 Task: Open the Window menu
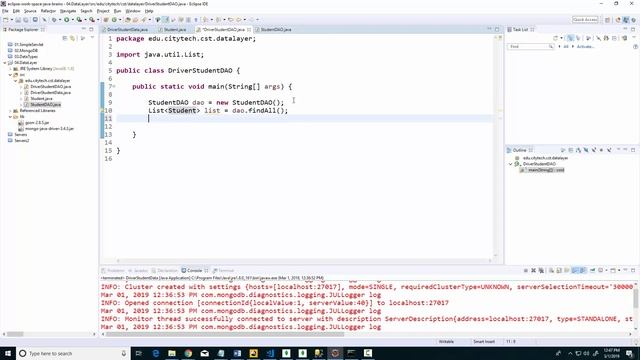(133, 11)
